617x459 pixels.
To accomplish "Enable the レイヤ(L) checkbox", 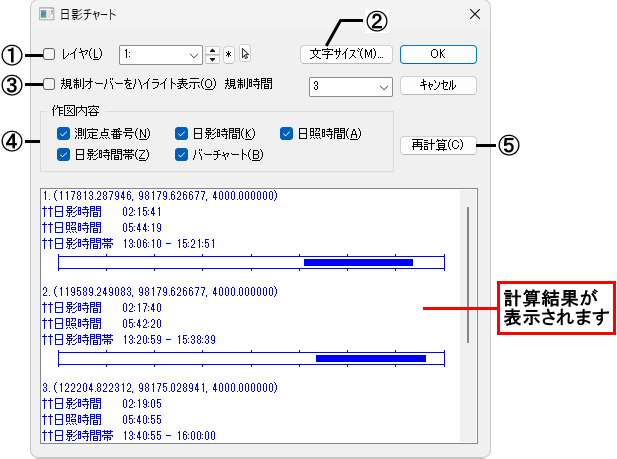I will tap(49, 54).
